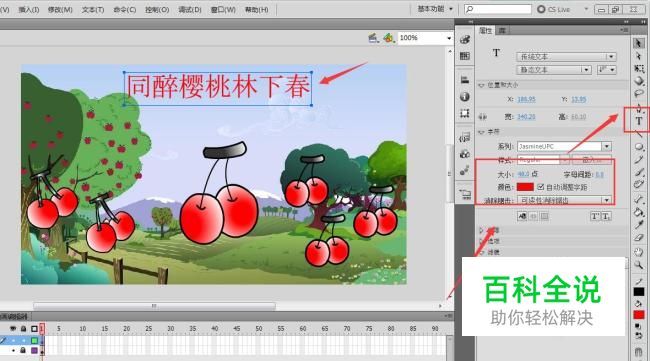This screenshot has height=361, width=650.
Task: Toggle the selectable text button
Action: pos(522,216)
